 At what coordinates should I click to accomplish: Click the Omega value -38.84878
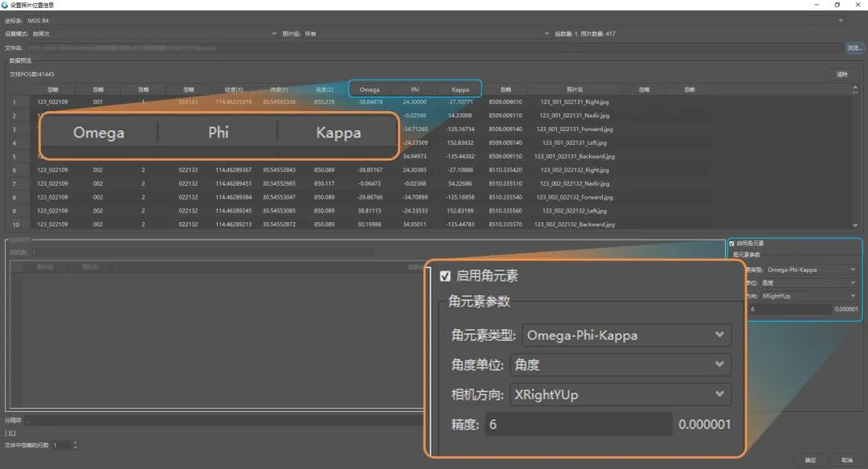pos(370,102)
